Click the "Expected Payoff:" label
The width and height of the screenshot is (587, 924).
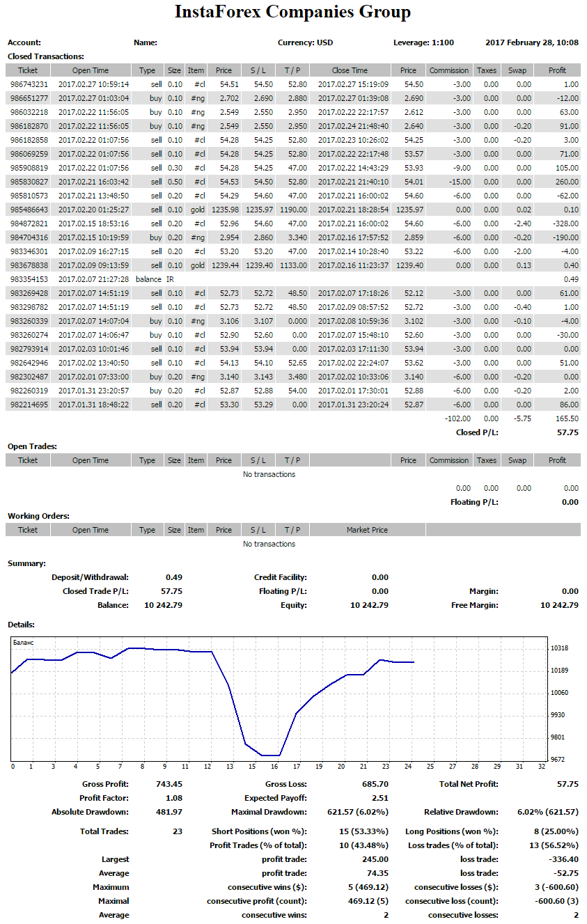(276, 798)
